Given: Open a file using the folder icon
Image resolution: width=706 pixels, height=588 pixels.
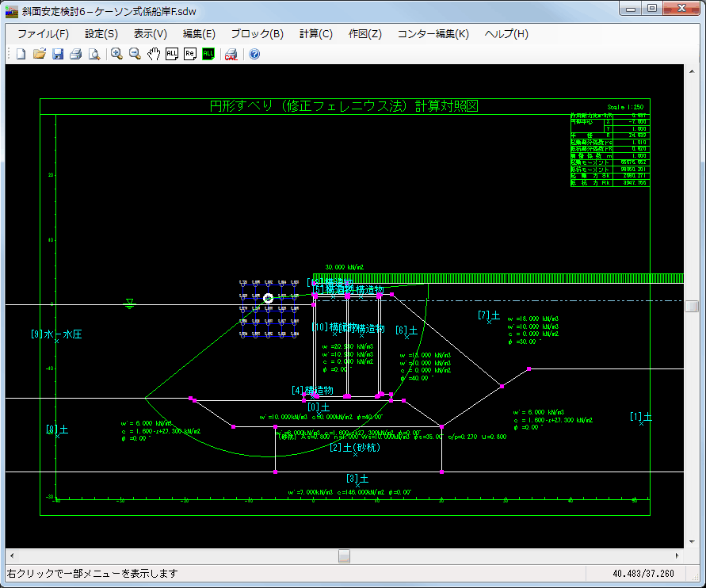Looking at the screenshot, I should tap(39, 54).
